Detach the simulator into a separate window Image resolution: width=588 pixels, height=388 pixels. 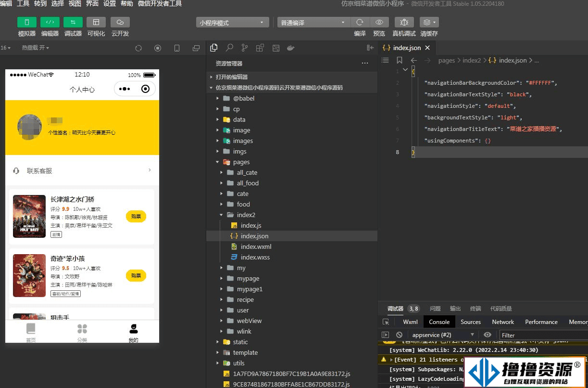coord(196,48)
